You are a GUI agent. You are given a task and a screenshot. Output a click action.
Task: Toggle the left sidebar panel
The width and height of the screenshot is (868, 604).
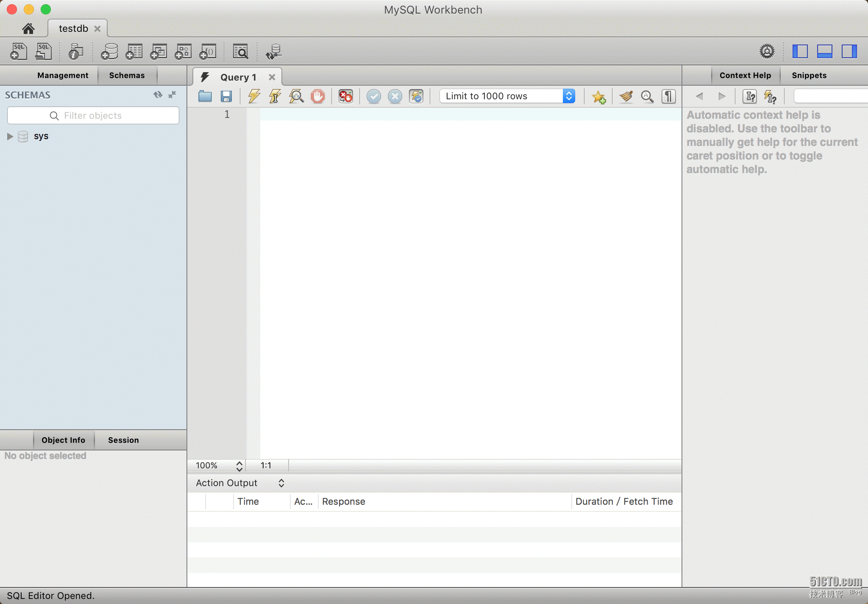click(x=800, y=51)
